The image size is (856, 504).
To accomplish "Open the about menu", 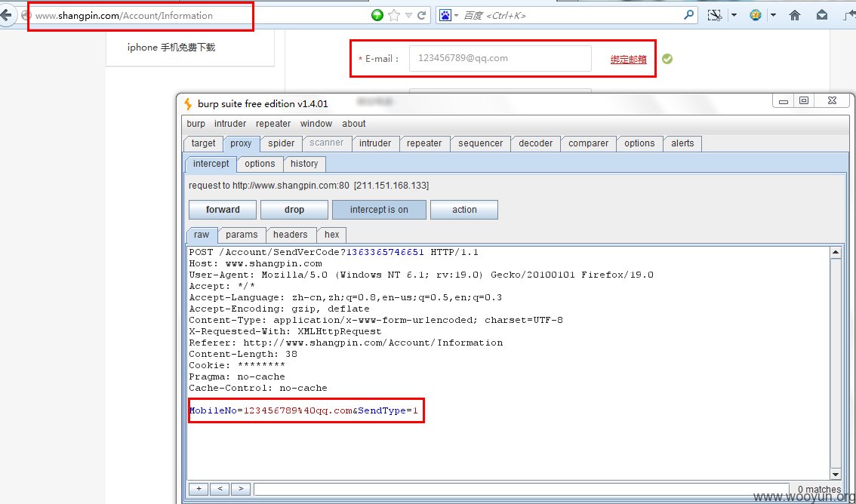I will (354, 124).
